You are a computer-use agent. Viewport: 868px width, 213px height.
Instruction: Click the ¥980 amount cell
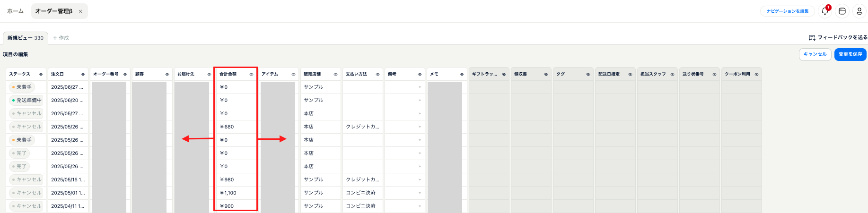tap(236, 179)
